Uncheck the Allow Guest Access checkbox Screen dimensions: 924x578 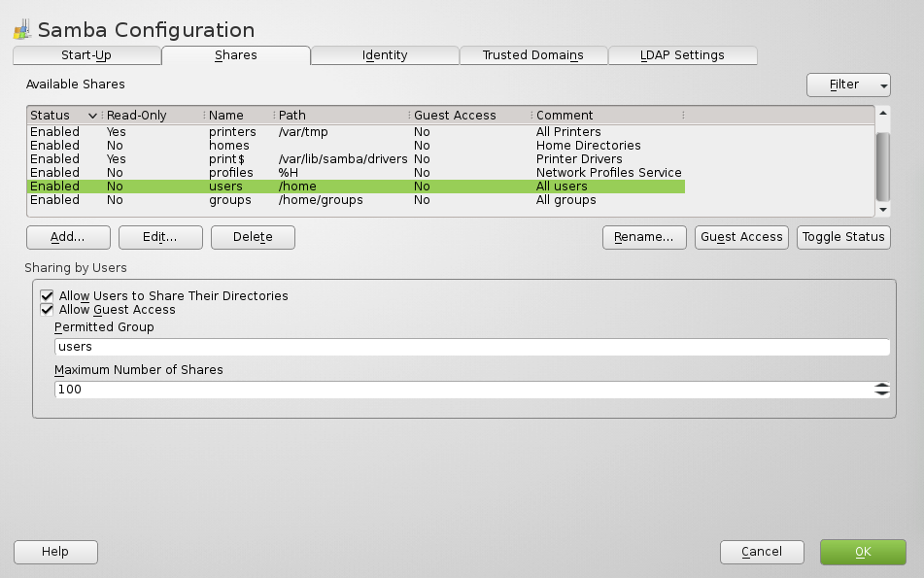tap(47, 310)
